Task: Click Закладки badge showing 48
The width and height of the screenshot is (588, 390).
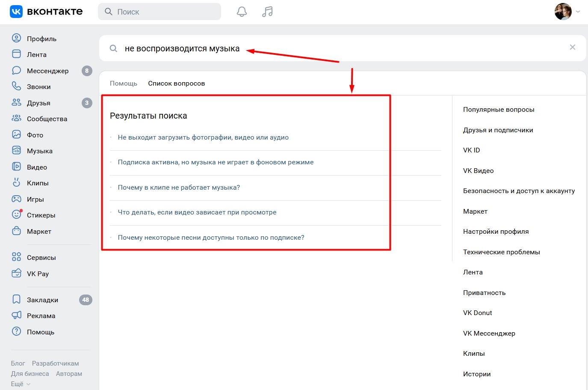Action: (x=86, y=300)
